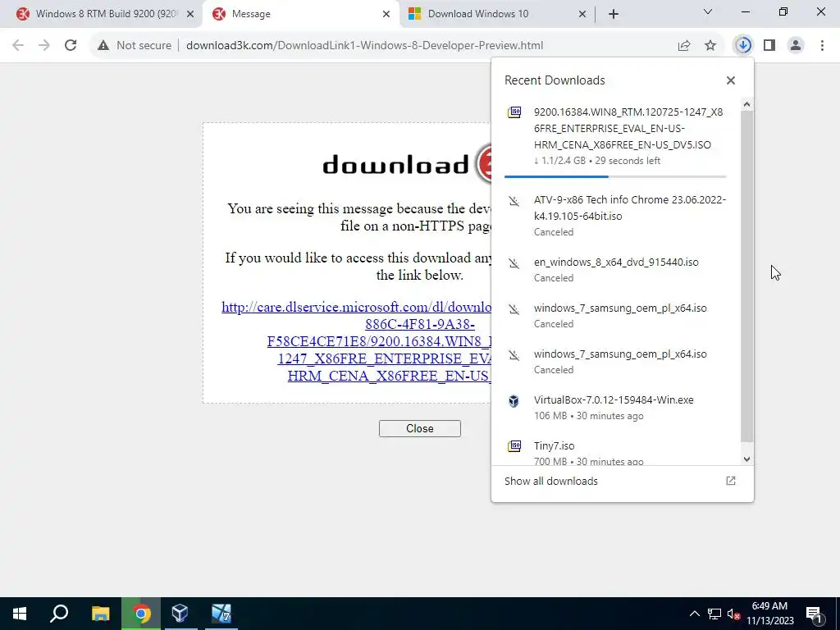This screenshot has height=630, width=840.
Task: Open the Not secure site info warning
Action: [x=135, y=46]
